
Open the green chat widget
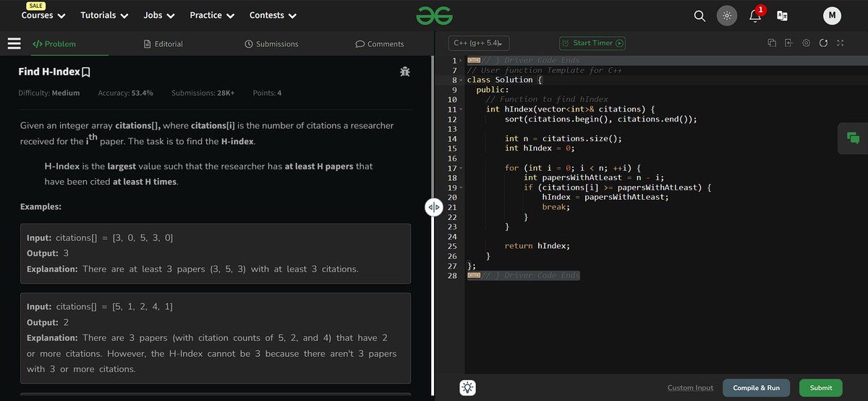[x=853, y=138]
